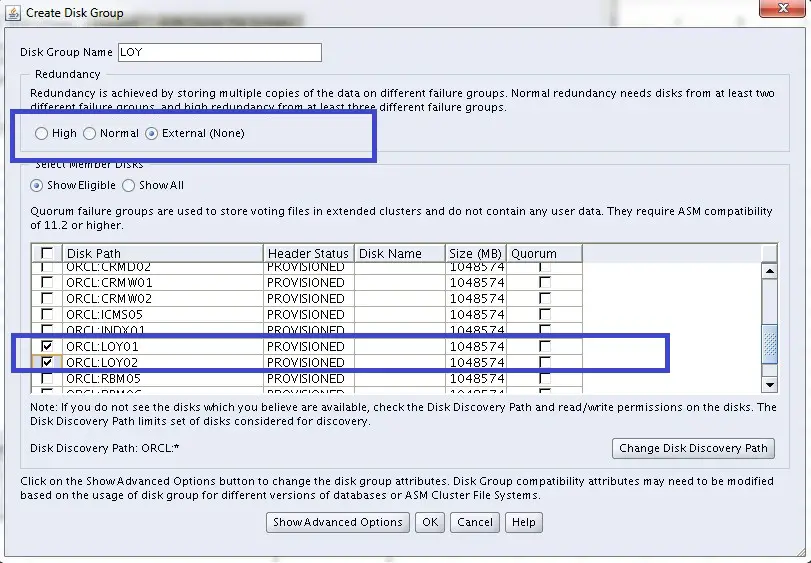
Task: Enable Quorum for ORCL:LOY02
Action: [545, 362]
